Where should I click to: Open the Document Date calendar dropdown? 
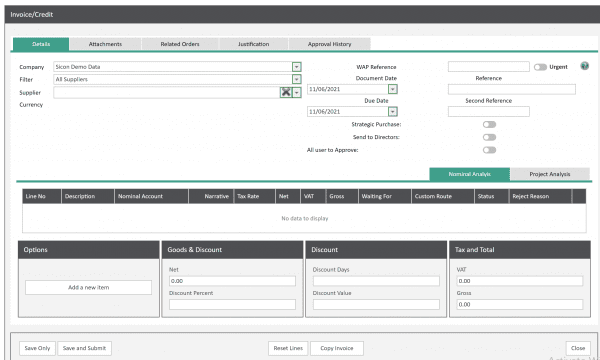(393, 89)
